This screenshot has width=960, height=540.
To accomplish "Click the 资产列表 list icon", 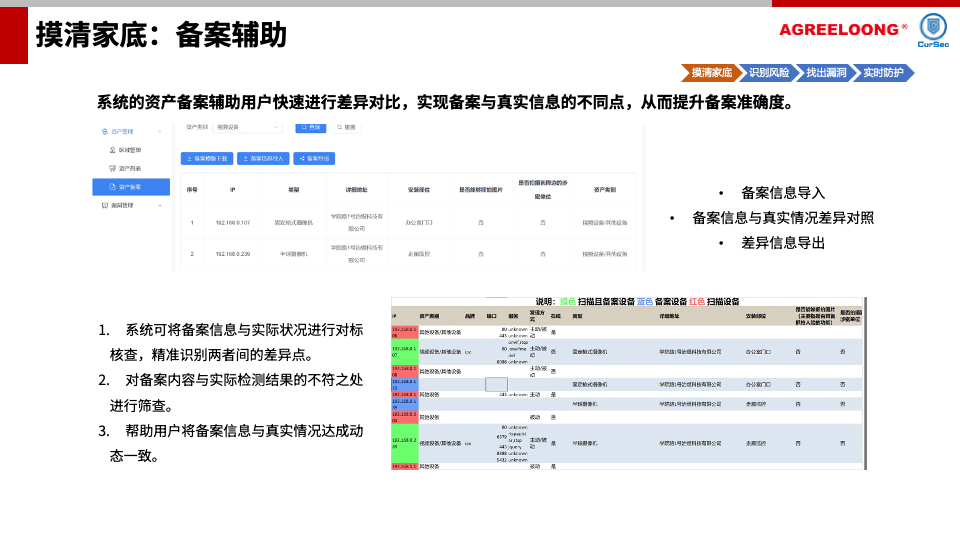I will coord(112,168).
